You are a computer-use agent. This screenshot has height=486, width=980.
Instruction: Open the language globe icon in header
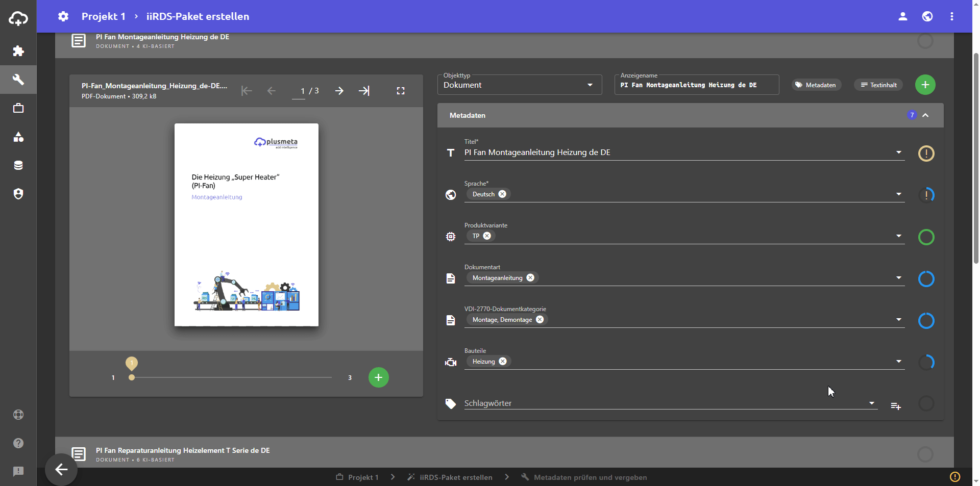[927, 16]
